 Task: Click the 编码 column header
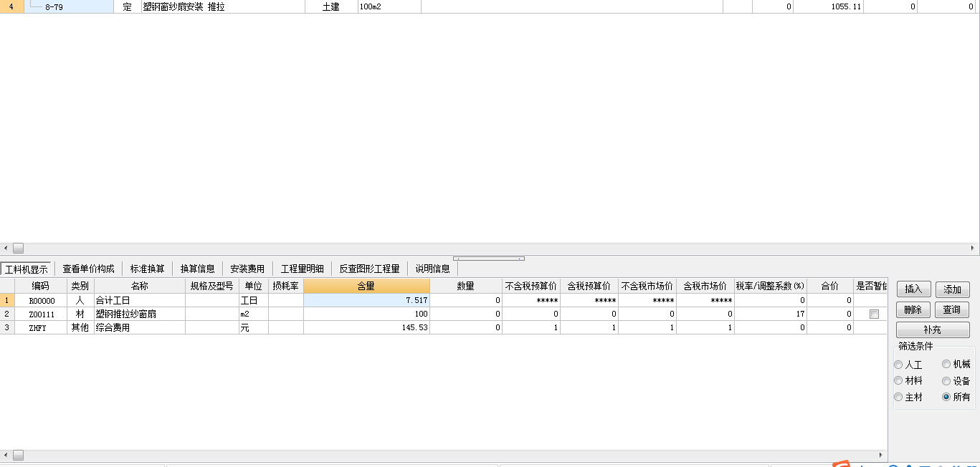(x=40, y=286)
